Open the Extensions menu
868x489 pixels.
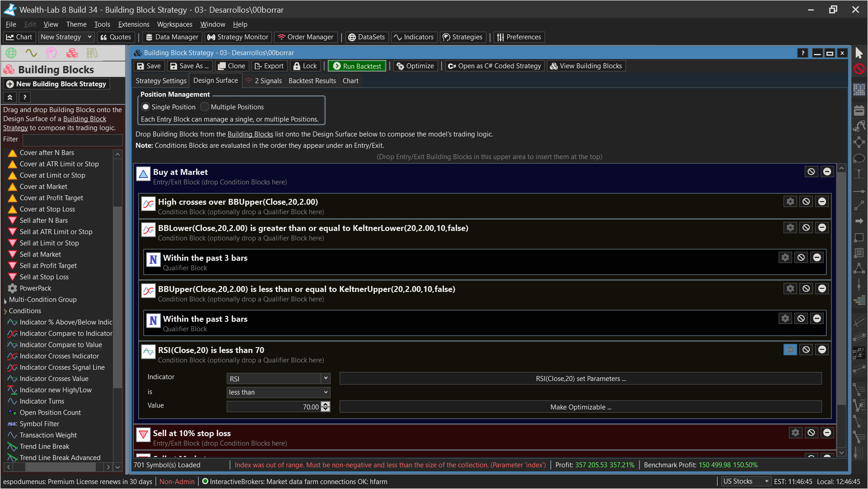[x=134, y=24]
